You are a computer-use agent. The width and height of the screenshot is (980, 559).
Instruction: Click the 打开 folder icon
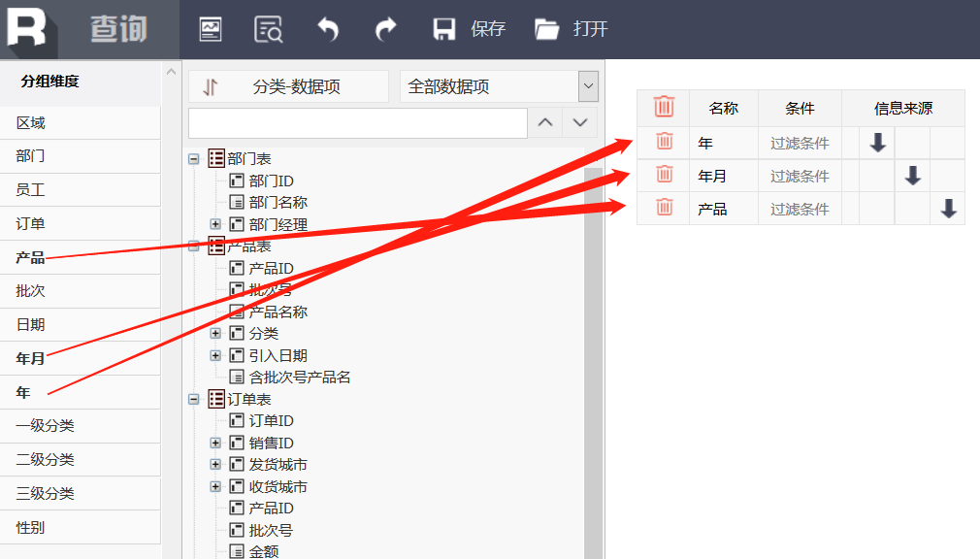pyautogui.click(x=546, y=29)
